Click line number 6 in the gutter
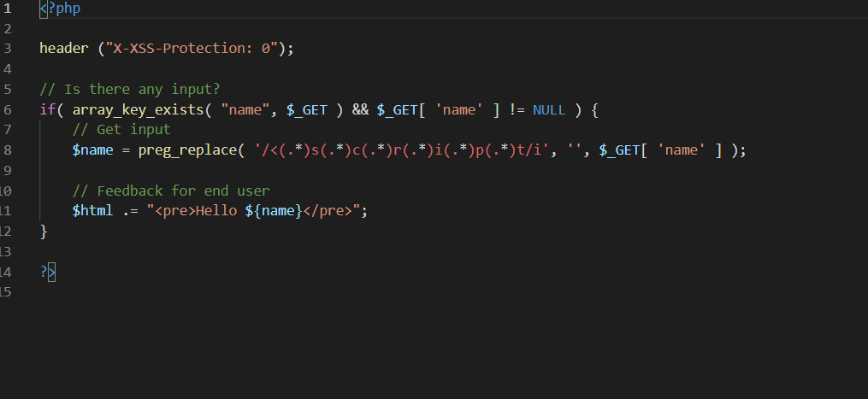This screenshot has width=868, height=399. click(7, 109)
